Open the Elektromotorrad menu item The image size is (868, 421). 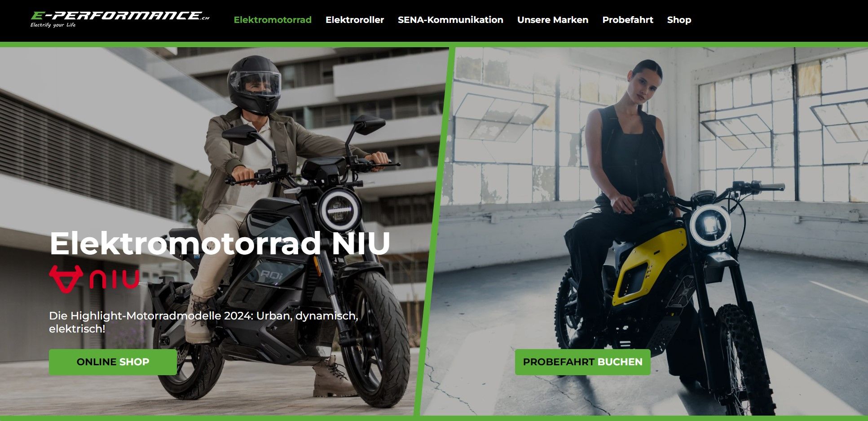click(273, 20)
